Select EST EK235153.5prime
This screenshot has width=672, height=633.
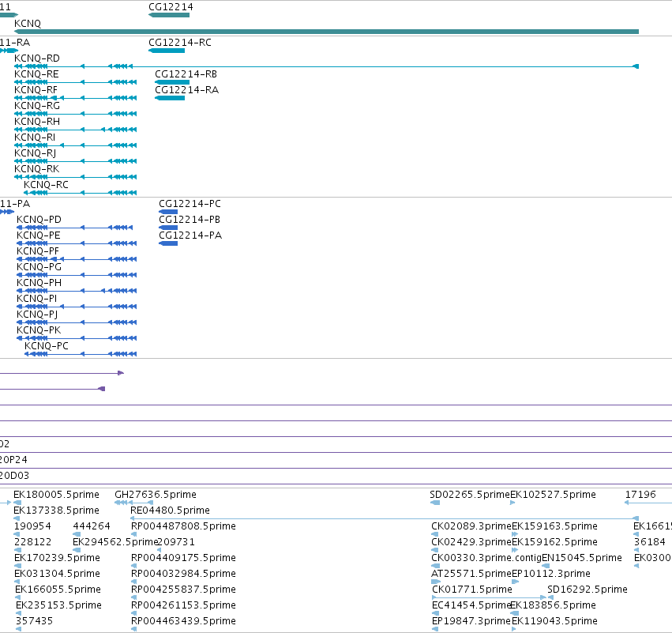coord(58,606)
